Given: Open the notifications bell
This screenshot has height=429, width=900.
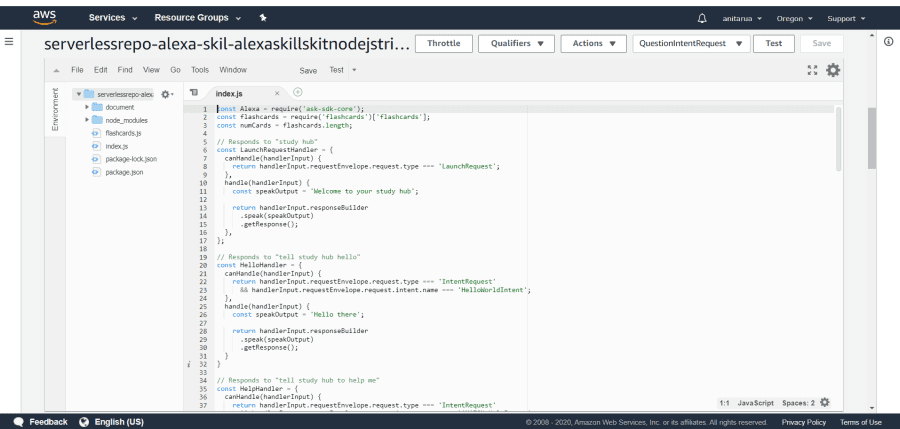Looking at the screenshot, I should pos(702,18).
